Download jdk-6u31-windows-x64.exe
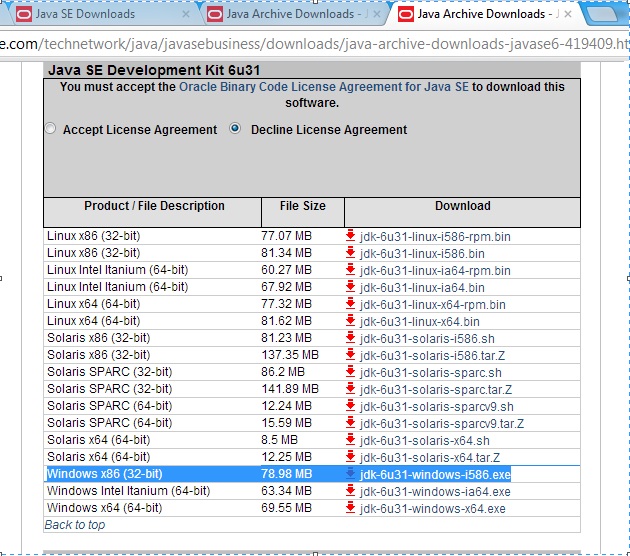Image resolution: width=630 pixels, height=556 pixels. pyautogui.click(x=433, y=509)
